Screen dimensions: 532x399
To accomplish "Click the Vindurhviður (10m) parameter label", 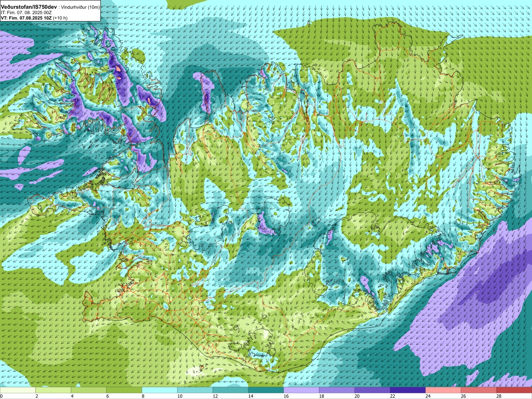I will tap(80, 7).
